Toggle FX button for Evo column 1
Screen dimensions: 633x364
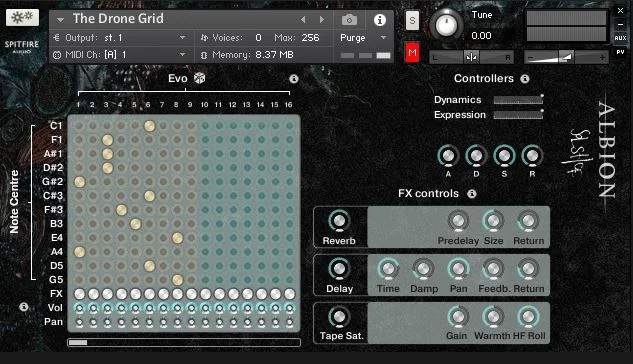point(80,294)
